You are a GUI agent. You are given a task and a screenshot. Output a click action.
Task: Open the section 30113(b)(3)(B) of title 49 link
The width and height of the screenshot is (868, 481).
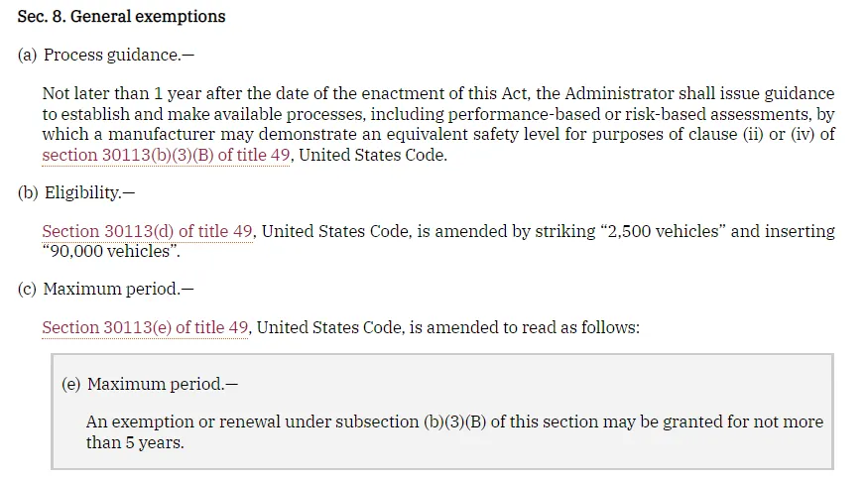click(166, 156)
